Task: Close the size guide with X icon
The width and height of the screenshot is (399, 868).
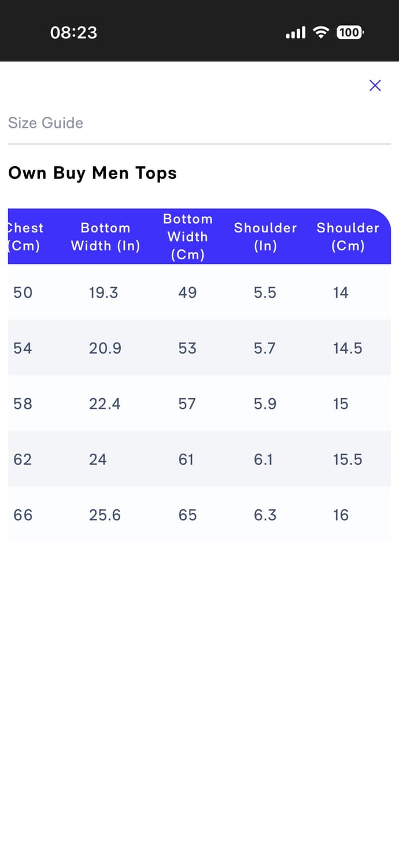Action: 375,86
